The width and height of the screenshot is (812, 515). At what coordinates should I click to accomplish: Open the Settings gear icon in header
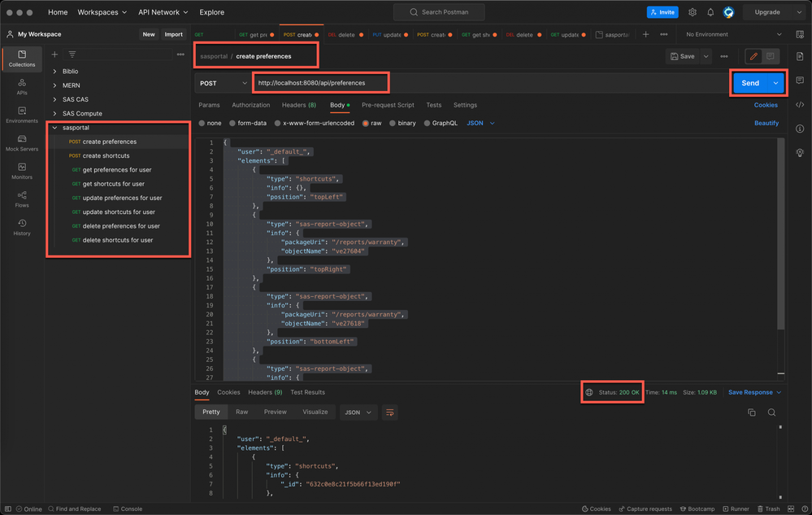pos(693,12)
